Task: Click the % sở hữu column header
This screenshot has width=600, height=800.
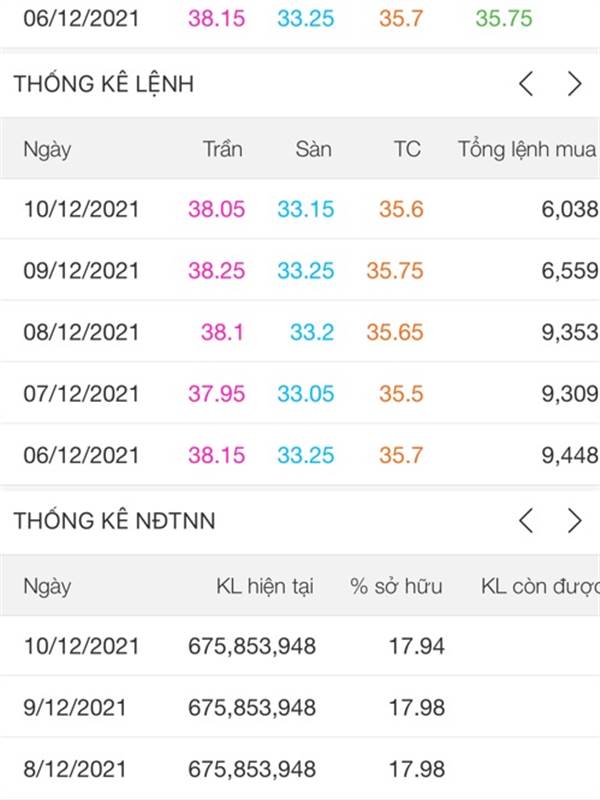Action: point(396,586)
